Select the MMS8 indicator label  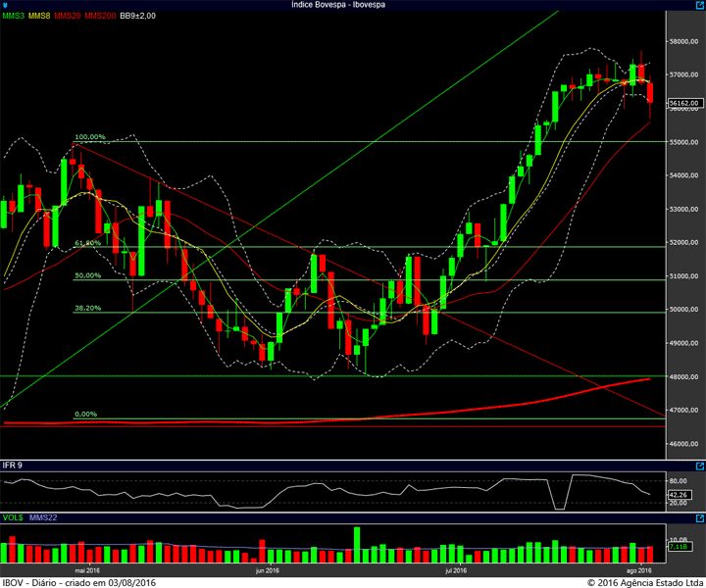[x=39, y=16]
